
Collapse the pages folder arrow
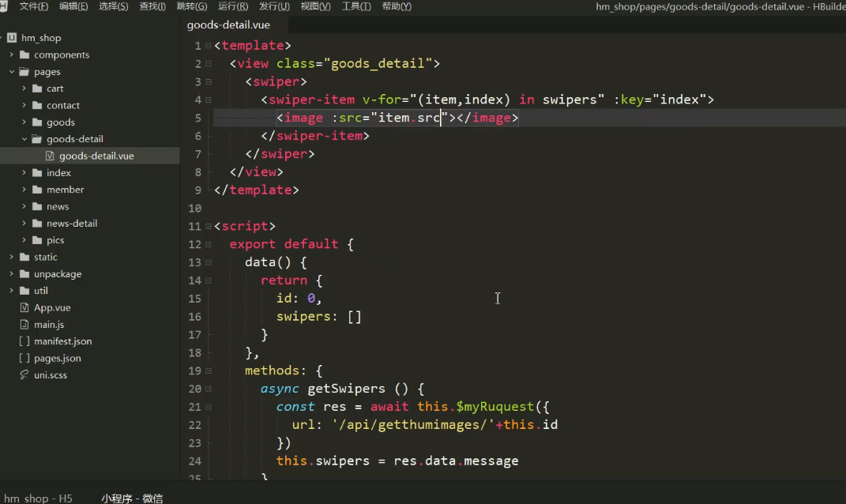pyautogui.click(x=11, y=71)
